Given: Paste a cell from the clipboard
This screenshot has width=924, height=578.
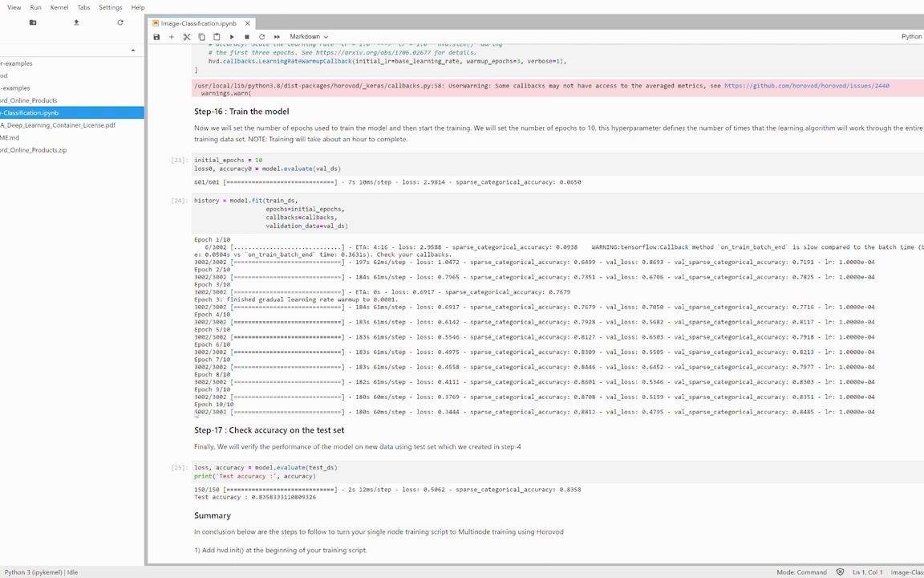Looking at the screenshot, I should (217, 36).
